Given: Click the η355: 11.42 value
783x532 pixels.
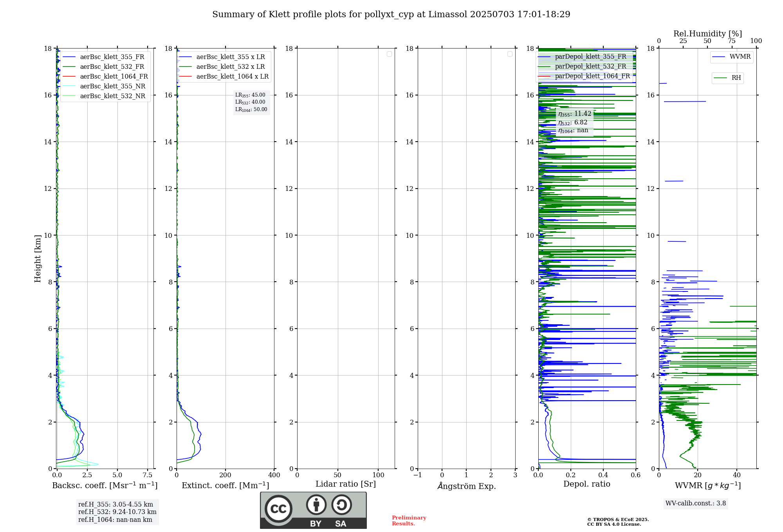Looking at the screenshot, I should [x=575, y=114].
